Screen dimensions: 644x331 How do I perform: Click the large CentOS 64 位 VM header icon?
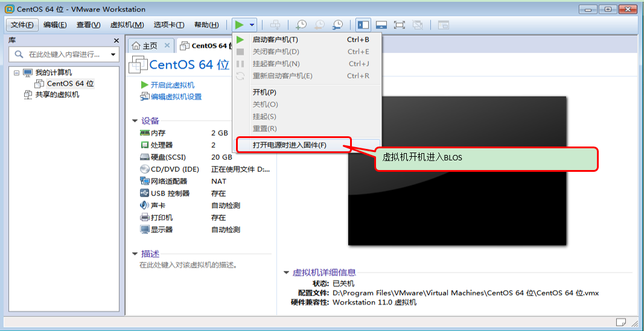pos(138,66)
